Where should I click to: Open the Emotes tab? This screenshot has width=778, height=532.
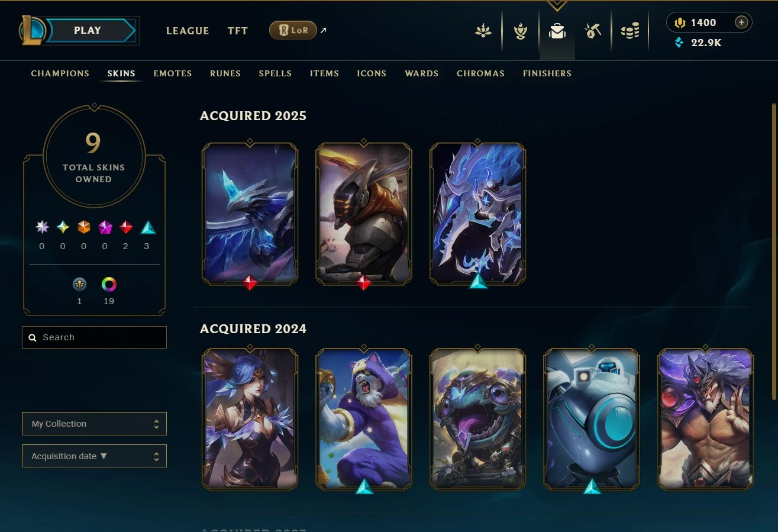[173, 73]
